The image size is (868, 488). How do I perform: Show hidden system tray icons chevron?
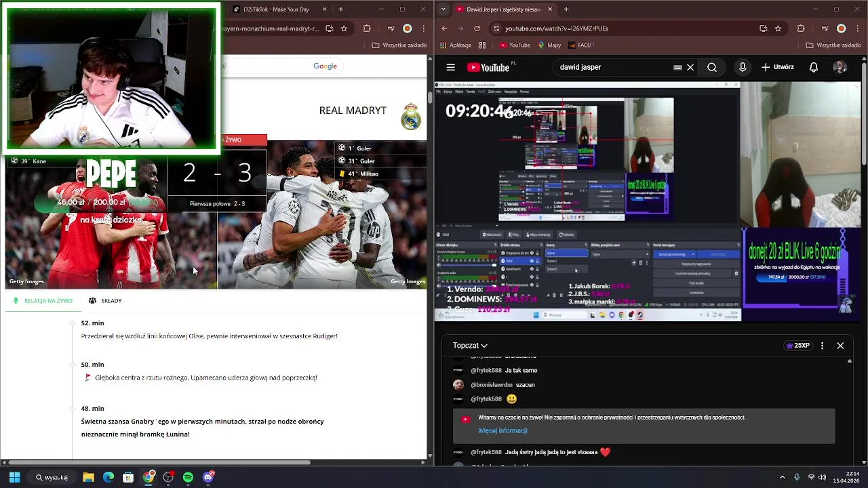click(x=782, y=477)
